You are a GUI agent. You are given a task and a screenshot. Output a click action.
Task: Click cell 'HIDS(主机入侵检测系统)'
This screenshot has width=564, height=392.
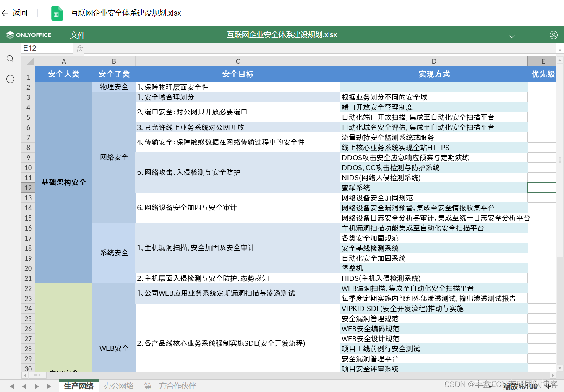[x=434, y=278]
